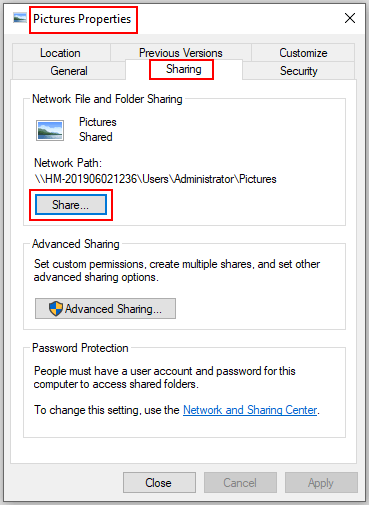The image size is (369, 505).
Task: Click the Close button at the bottom
Action: [159, 482]
